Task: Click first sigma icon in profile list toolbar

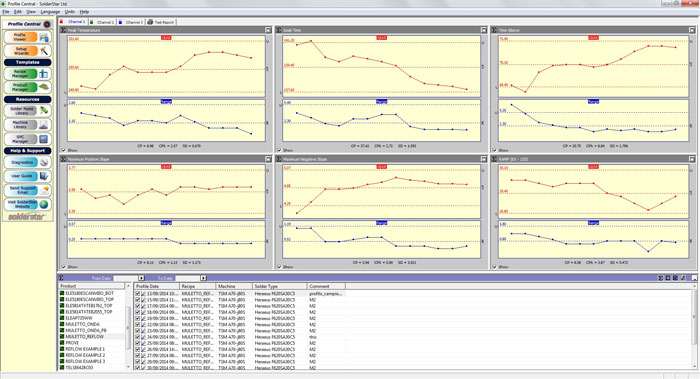Action: pos(661,278)
